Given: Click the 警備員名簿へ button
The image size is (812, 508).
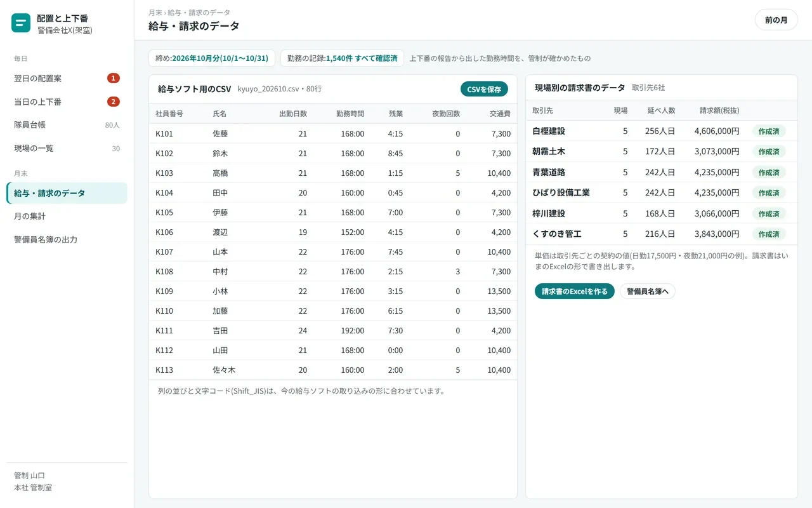Looking at the screenshot, I should pyautogui.click(x=648, y=291).
